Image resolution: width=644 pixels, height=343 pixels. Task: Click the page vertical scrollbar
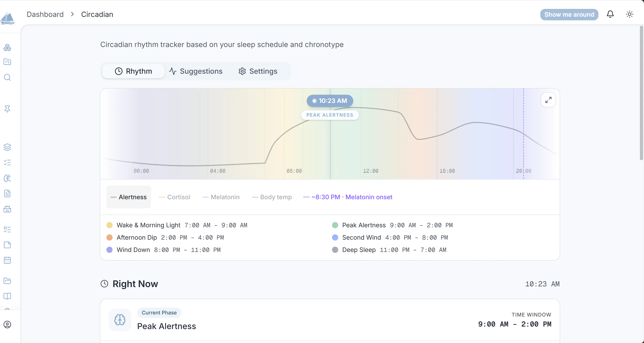click(641, 93)
